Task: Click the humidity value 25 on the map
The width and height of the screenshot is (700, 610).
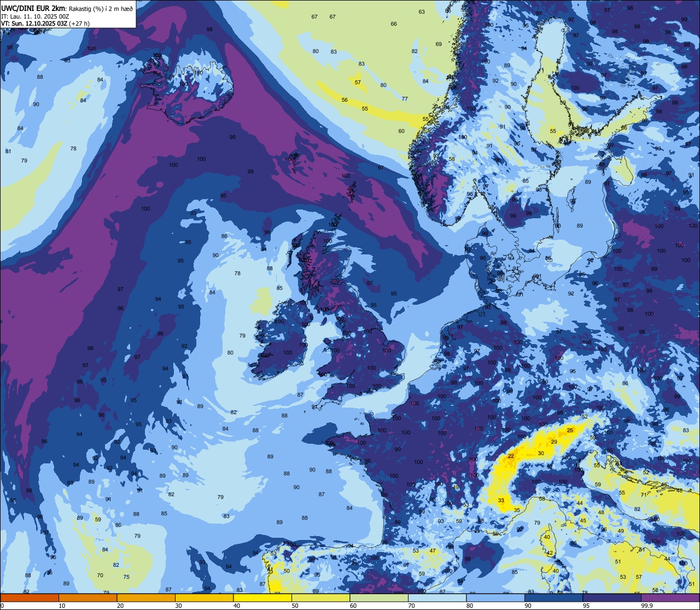Action: [570, 431]
